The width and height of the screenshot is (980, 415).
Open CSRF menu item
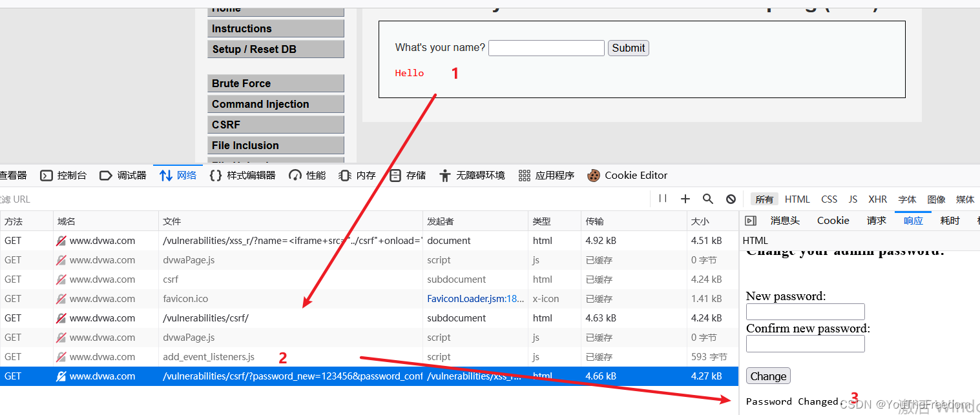[x=276, y=125]
